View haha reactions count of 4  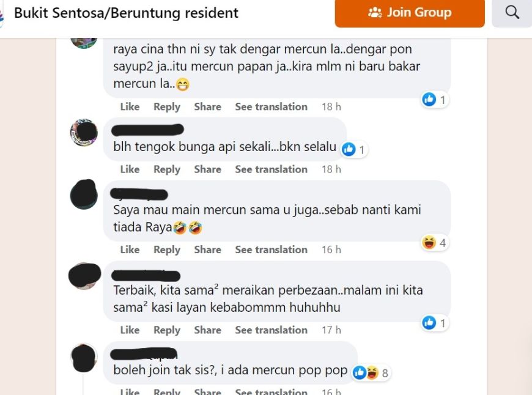point(435,243)
